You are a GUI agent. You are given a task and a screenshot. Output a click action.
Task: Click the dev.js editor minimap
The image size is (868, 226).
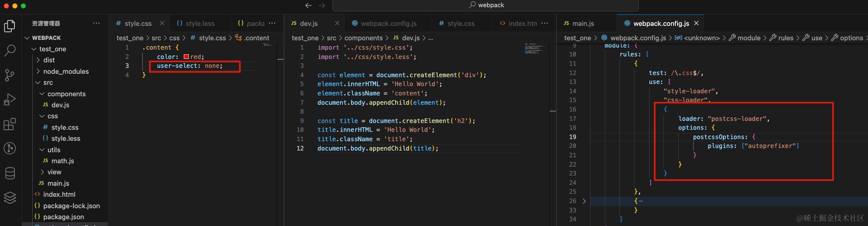pyautogui.click(x=534, y=48)
